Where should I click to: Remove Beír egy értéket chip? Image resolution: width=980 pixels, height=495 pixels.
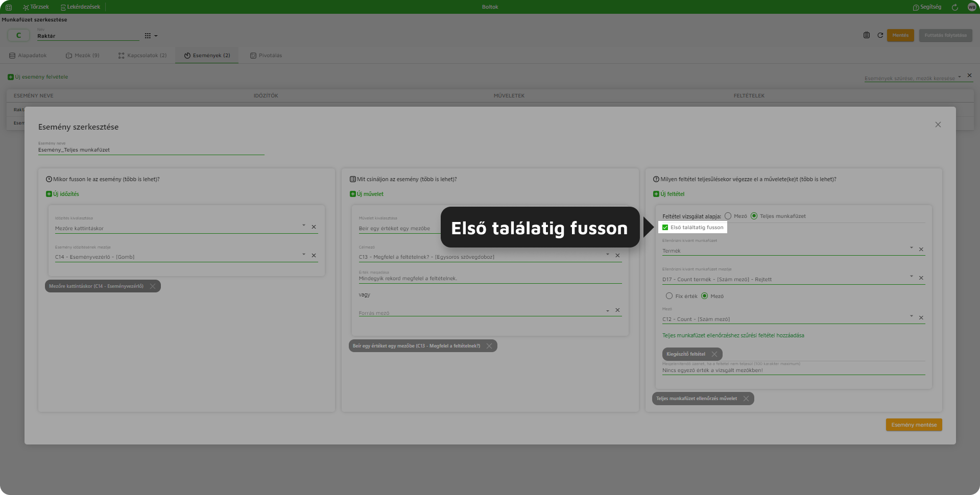click(x=489, y=346)
